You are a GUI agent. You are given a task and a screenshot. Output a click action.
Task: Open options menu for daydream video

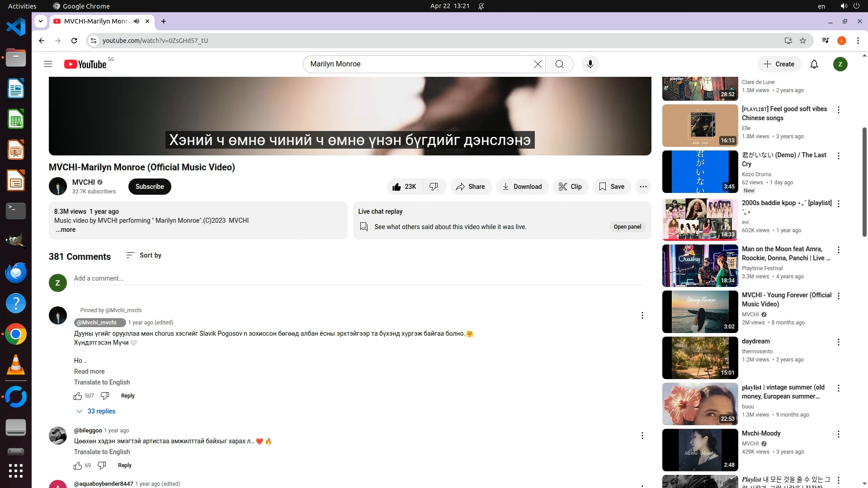pyautogui.click(x=838, y=342)
